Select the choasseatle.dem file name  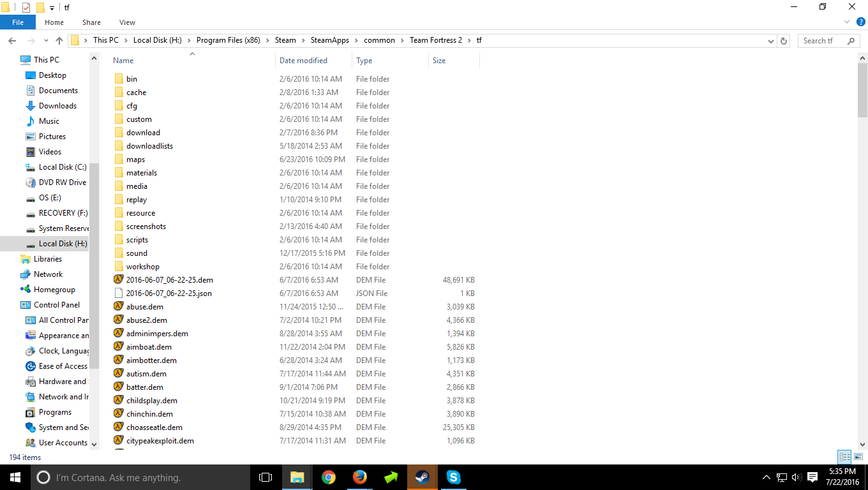154,427
